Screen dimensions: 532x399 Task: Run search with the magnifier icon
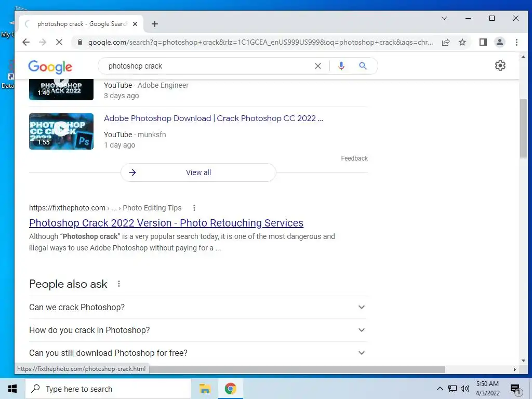pyautogui.click(x=363, y=66)
